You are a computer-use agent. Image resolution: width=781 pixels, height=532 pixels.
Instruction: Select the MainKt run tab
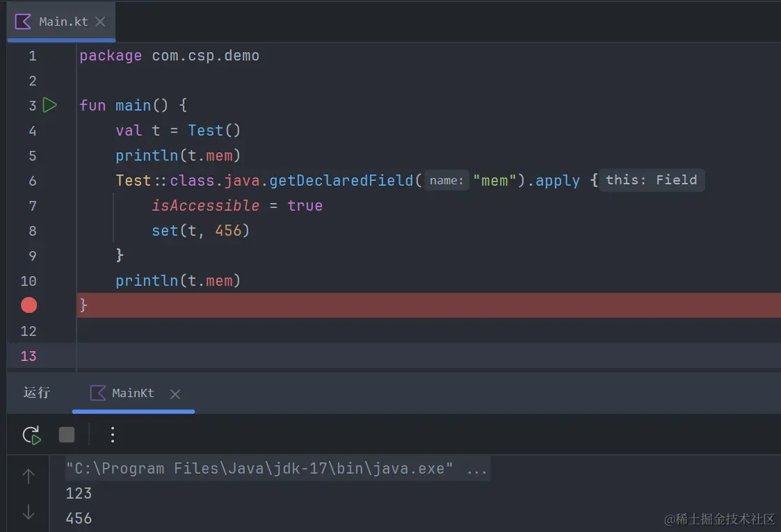point(133,393)
